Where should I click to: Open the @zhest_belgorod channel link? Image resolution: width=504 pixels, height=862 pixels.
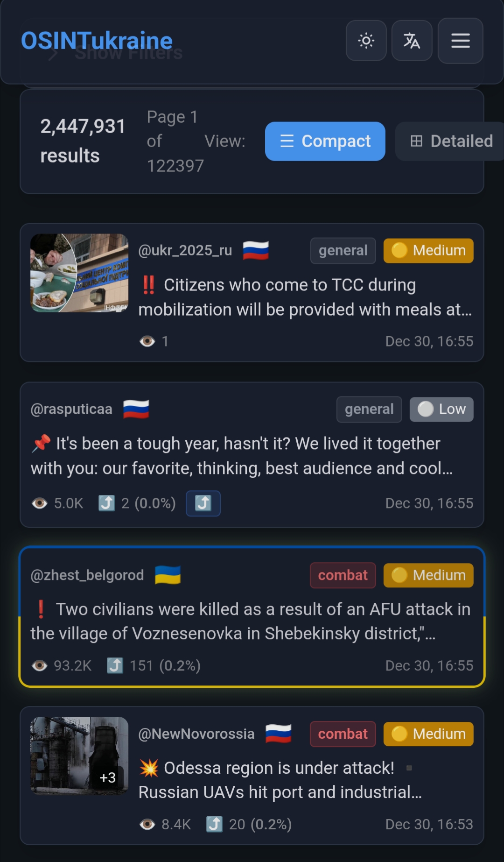tap(87, 575)
